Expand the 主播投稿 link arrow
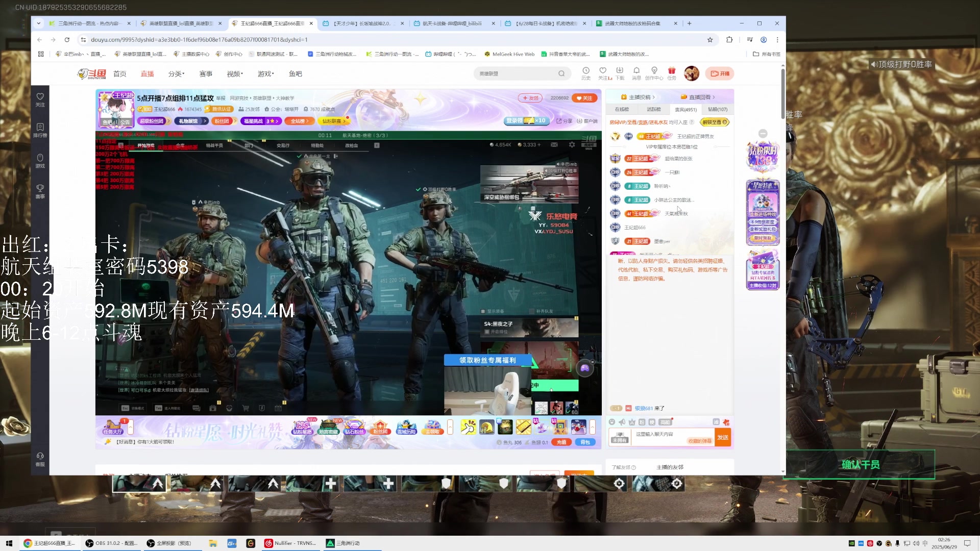 [x=653, y=97]
